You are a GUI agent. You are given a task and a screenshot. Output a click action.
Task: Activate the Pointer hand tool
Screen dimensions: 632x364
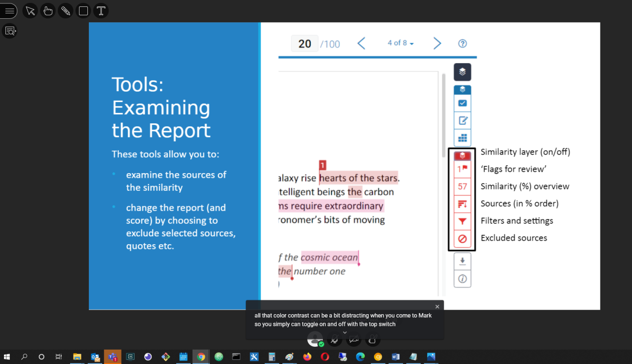click(48, 11)
